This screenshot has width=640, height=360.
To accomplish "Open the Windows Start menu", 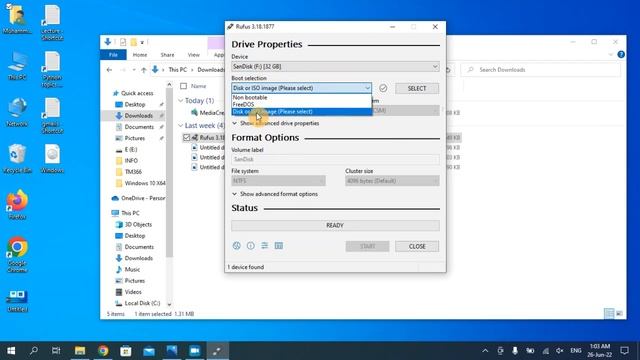I will 11,351.
